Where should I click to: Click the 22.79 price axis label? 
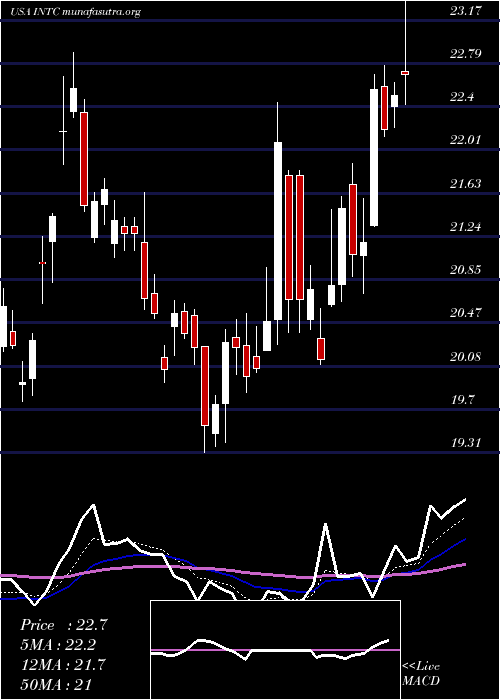tap(465, 54)
